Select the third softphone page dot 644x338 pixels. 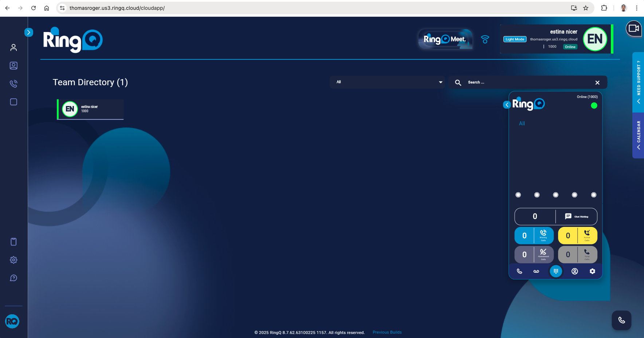pos(556,195)
